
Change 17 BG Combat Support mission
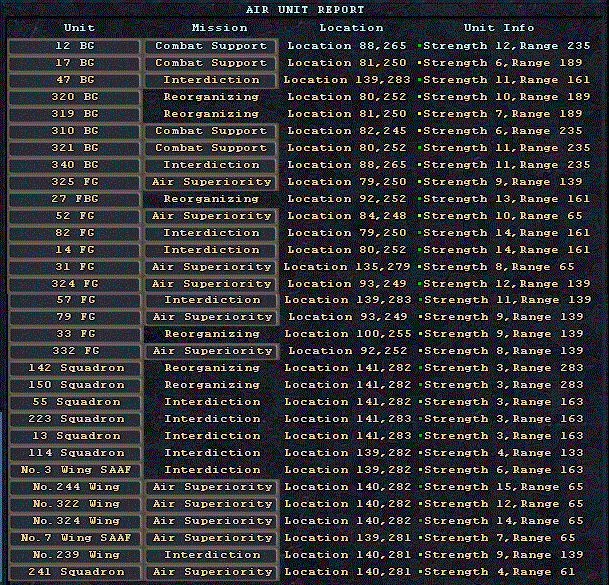211,63
